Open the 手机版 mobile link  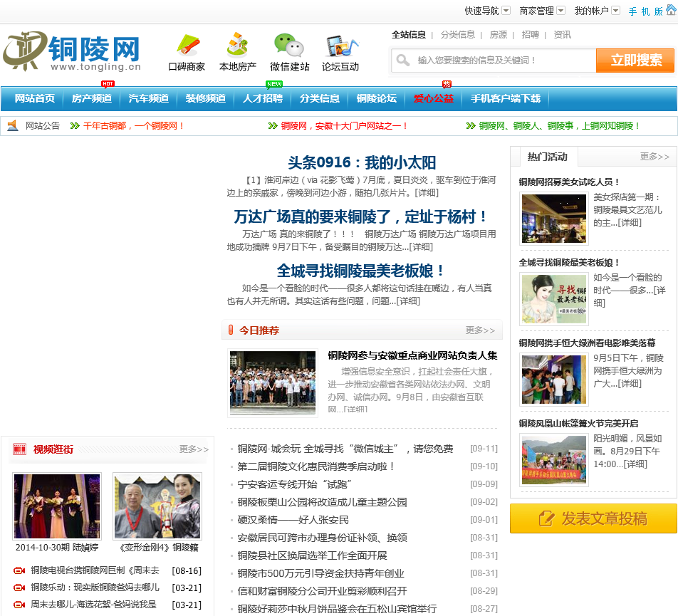645,11
